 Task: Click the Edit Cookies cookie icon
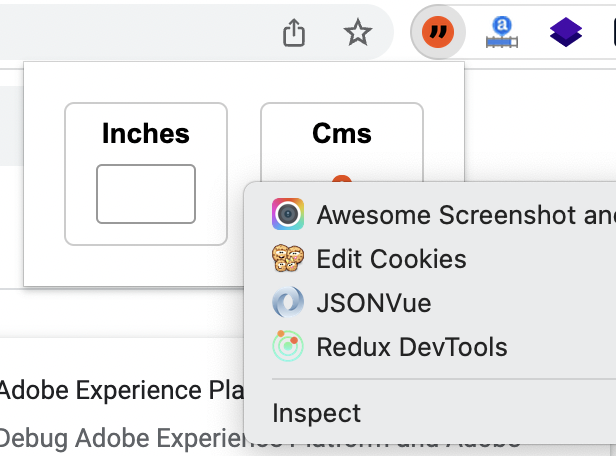pos(288,258)
